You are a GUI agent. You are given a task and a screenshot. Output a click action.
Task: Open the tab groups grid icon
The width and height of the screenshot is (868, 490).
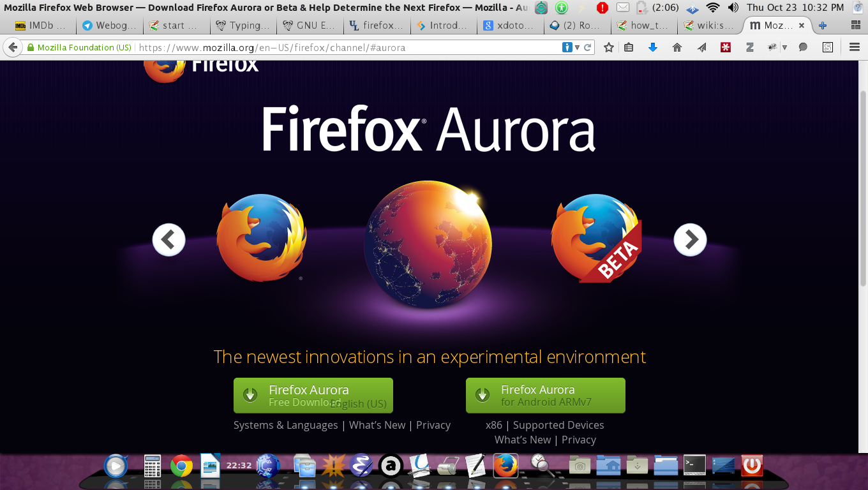tap(856, 26)
